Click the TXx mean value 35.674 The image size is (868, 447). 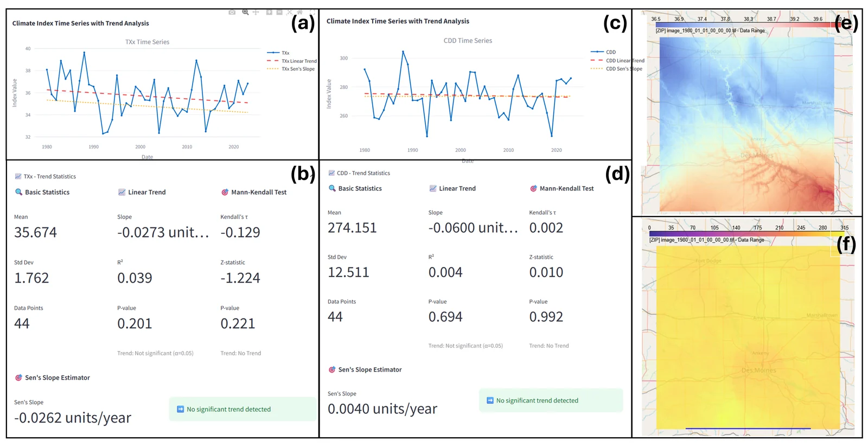point(35,232)
